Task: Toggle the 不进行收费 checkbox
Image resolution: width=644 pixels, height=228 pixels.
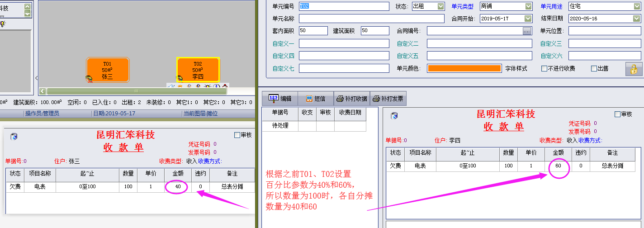Action: pyautogui.click(x=544, y=69)
